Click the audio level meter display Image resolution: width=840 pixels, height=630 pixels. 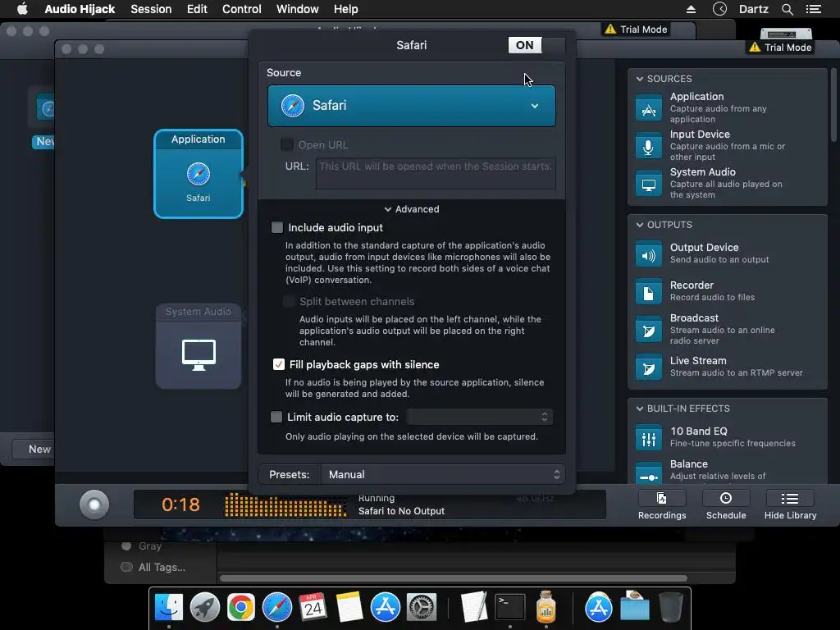[285, 504]
